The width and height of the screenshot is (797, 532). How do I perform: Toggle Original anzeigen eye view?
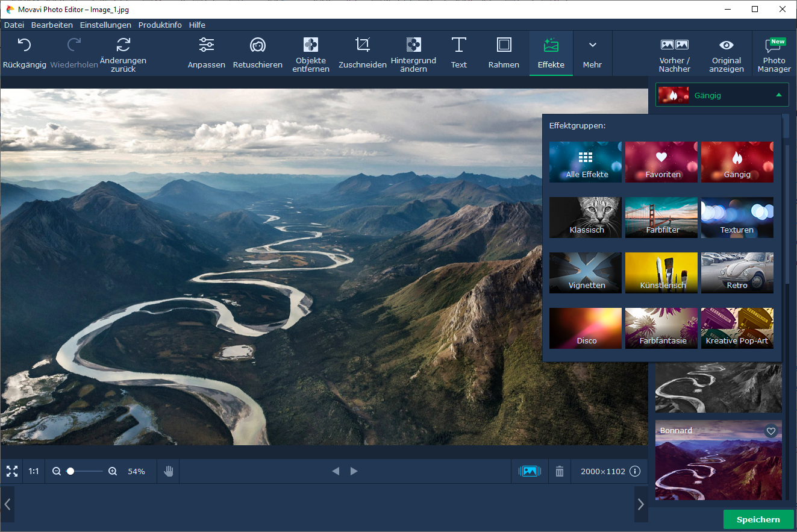(727, 52)
